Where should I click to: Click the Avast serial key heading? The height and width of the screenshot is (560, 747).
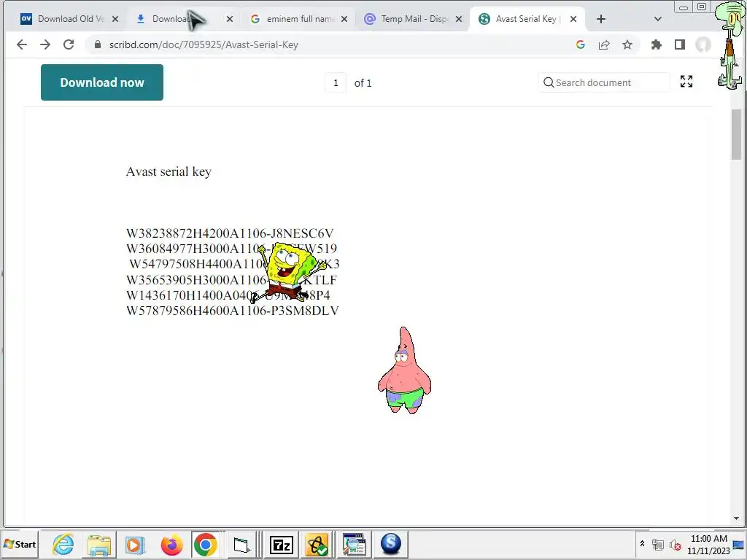169,171
